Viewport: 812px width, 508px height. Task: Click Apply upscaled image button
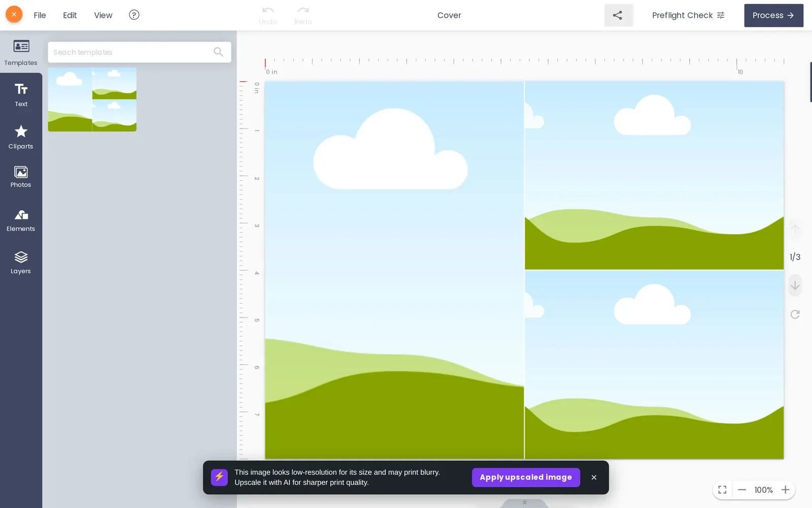click(x=526, y=477)
